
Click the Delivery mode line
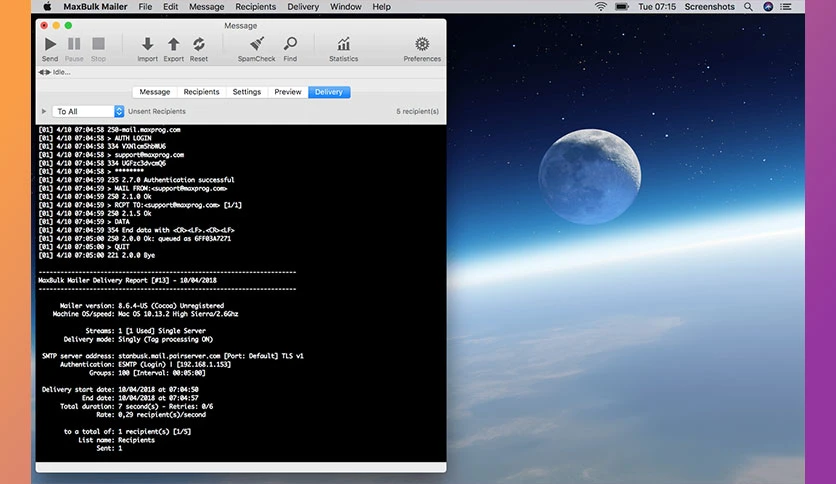click(x=138, y=339)
